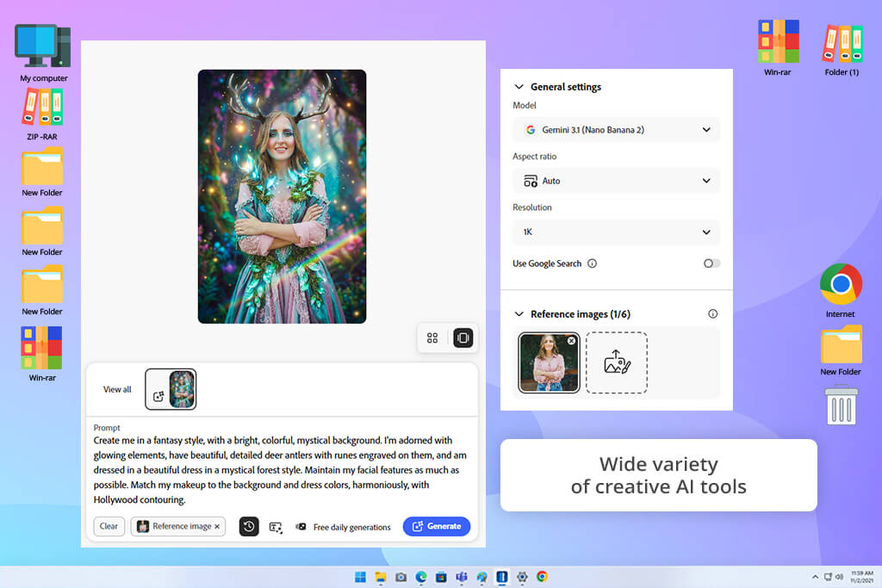882x588 pixels.
Task: Toggle the Use Google Search switch
Action: (711, 263)
